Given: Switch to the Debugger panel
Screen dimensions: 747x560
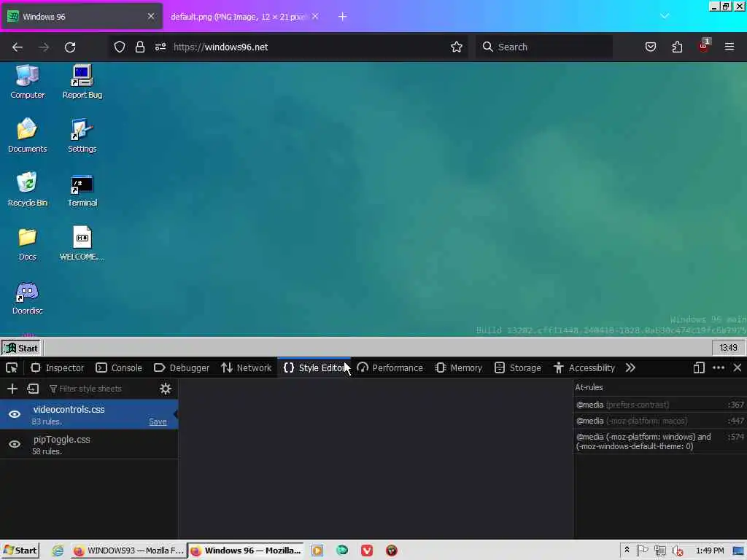Looking at the screenshot, I should point(182,368).
